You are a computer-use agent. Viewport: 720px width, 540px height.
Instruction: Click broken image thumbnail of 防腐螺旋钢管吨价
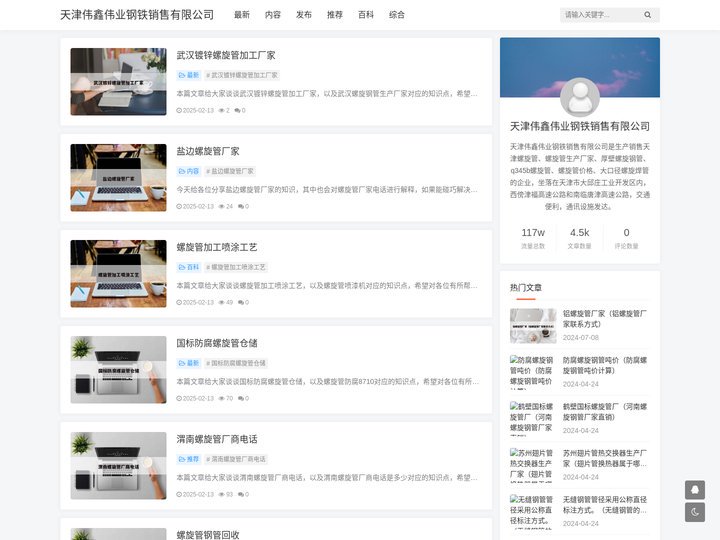click(533, 372)
